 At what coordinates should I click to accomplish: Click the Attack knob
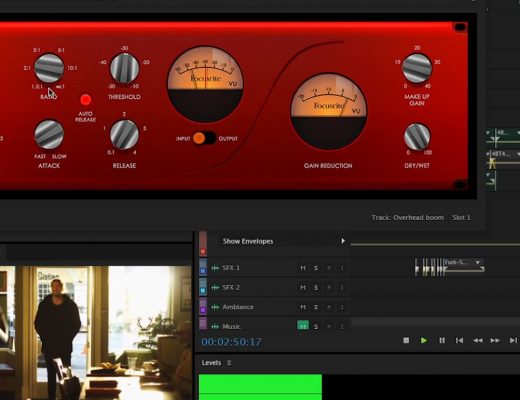[x=49, y=134]
